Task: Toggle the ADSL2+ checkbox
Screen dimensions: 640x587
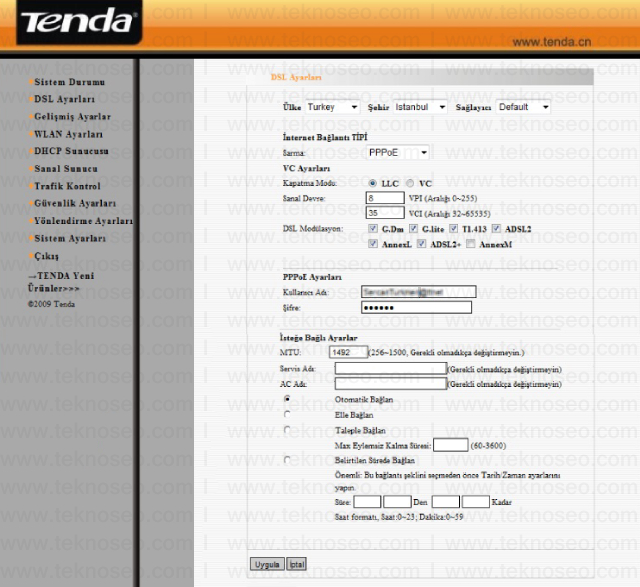Action: coord(421,244)
